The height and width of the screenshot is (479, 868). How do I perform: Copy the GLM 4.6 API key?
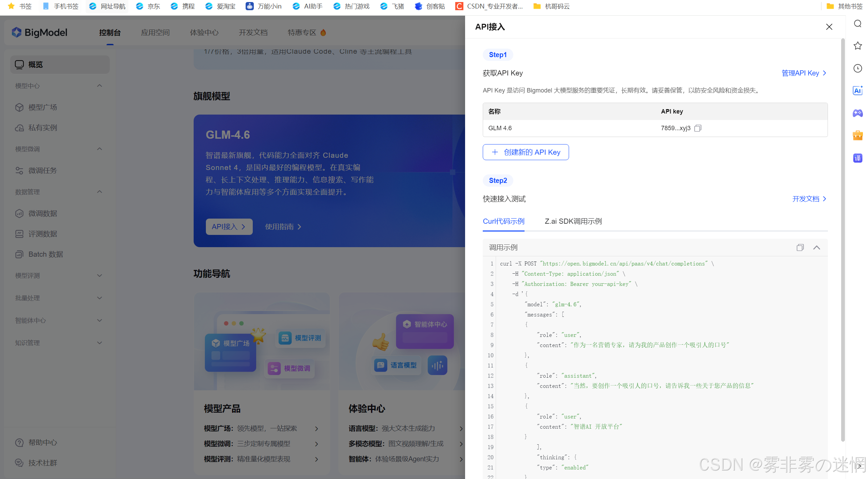click(x=697, y=128)
